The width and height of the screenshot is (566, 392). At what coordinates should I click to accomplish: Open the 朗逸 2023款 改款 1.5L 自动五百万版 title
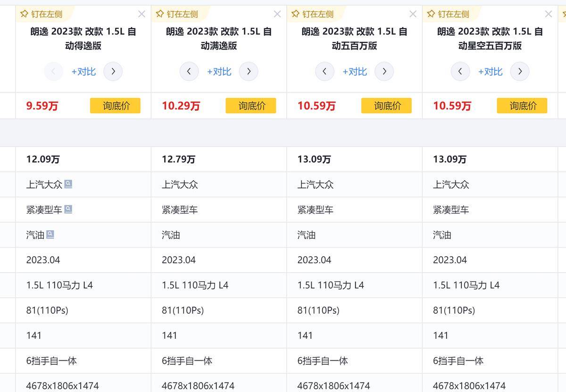click(355, 39)
